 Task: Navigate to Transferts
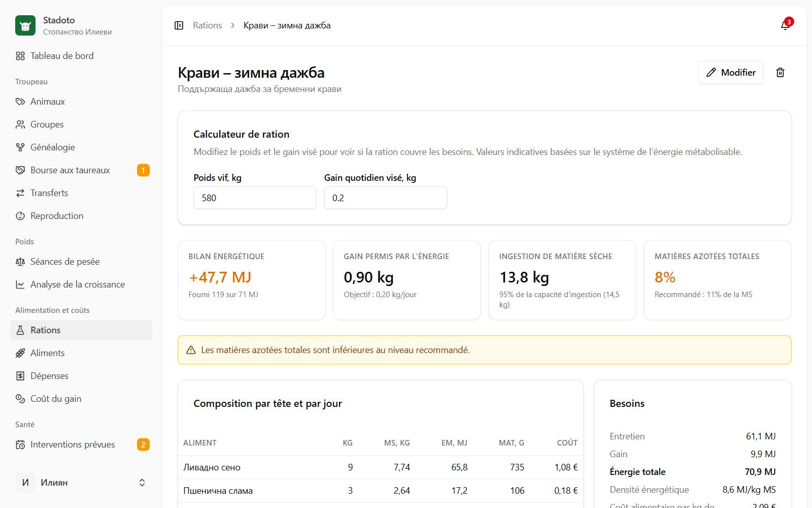tap(81, 193)
